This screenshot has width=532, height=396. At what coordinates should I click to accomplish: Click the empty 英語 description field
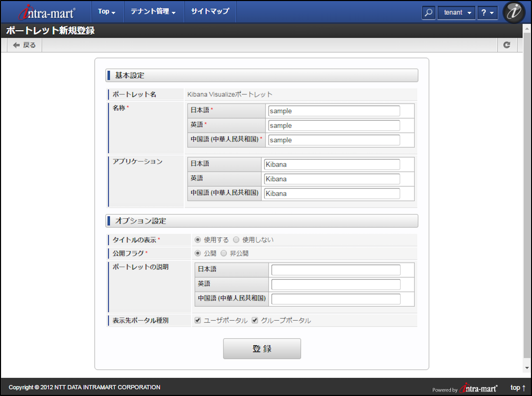click(x=337, y=284)
